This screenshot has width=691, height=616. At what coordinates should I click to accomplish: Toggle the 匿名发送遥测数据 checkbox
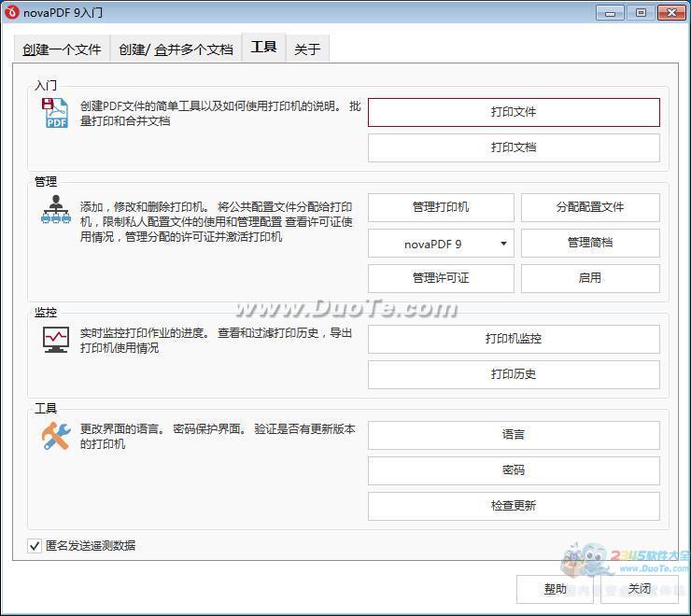click(35, 545)
